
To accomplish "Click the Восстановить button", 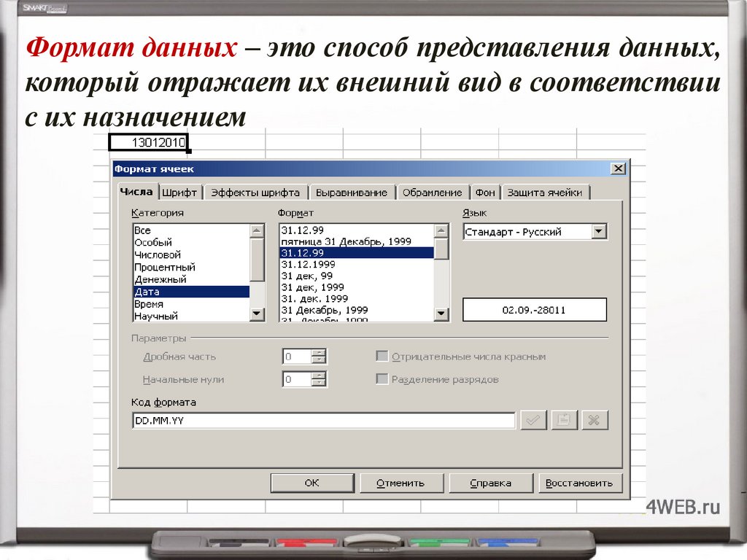I will [579, 483].
